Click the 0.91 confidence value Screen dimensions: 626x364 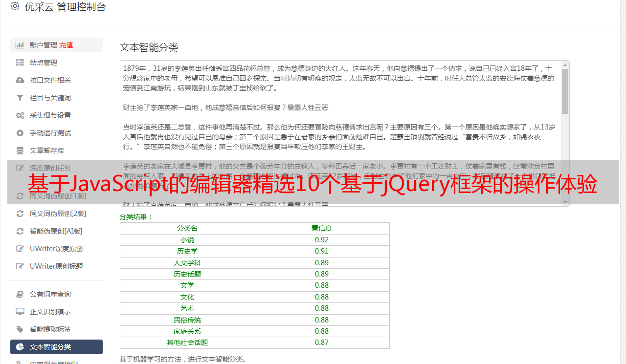click(322, 251)
